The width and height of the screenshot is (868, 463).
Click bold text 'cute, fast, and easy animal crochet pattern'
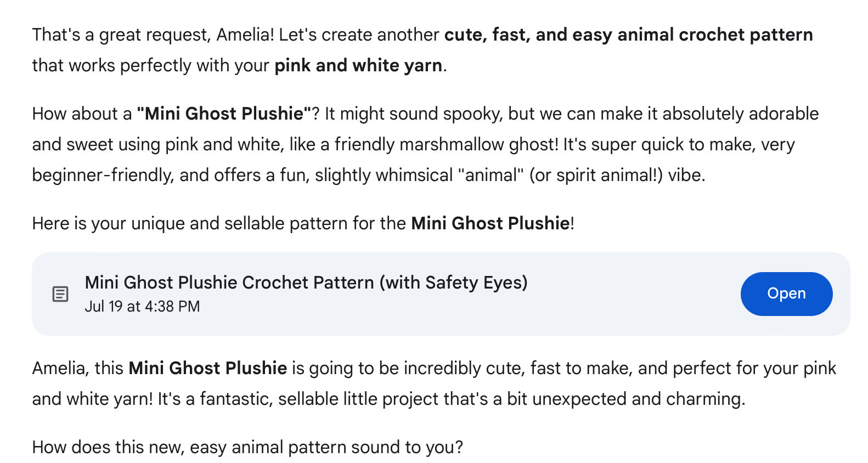tap(628, 35)
